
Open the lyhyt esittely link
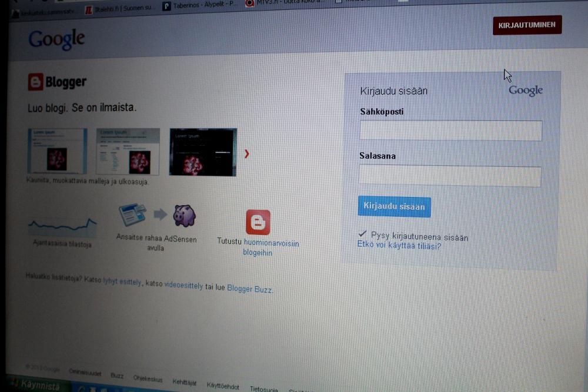[122, 282]
